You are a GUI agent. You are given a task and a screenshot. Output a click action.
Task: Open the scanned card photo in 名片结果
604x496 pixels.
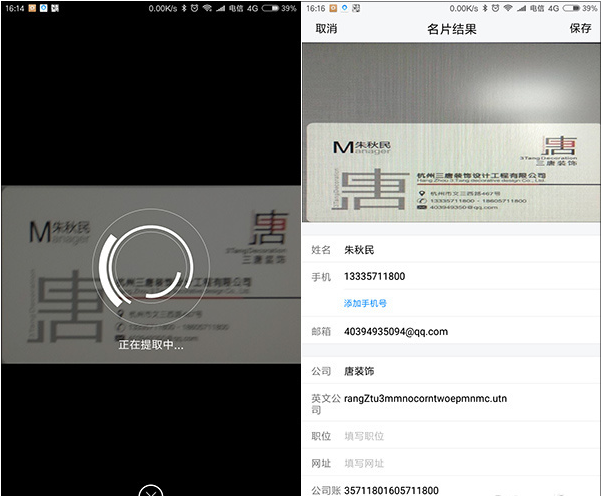[451, 132]
